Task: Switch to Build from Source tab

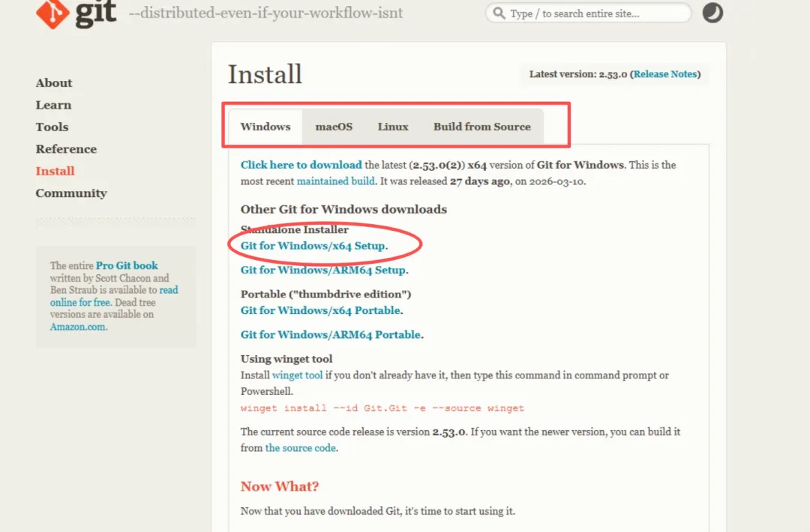Action: (482, 127)
